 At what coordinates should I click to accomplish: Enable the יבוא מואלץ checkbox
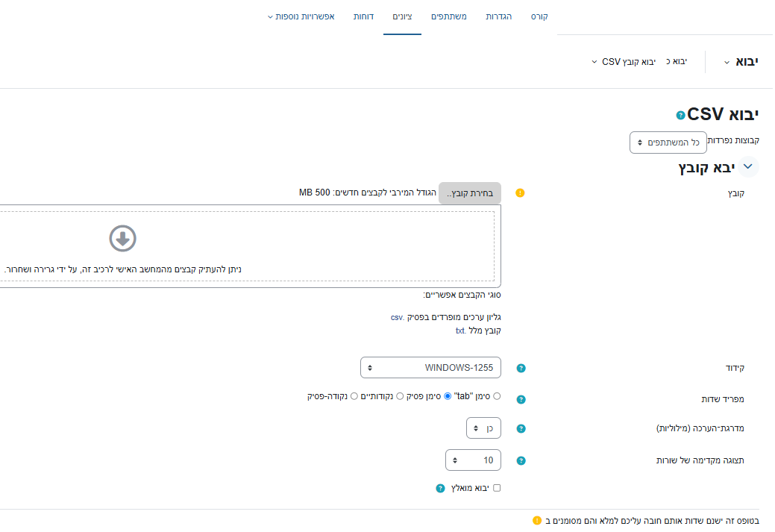(x=497, y=488)
